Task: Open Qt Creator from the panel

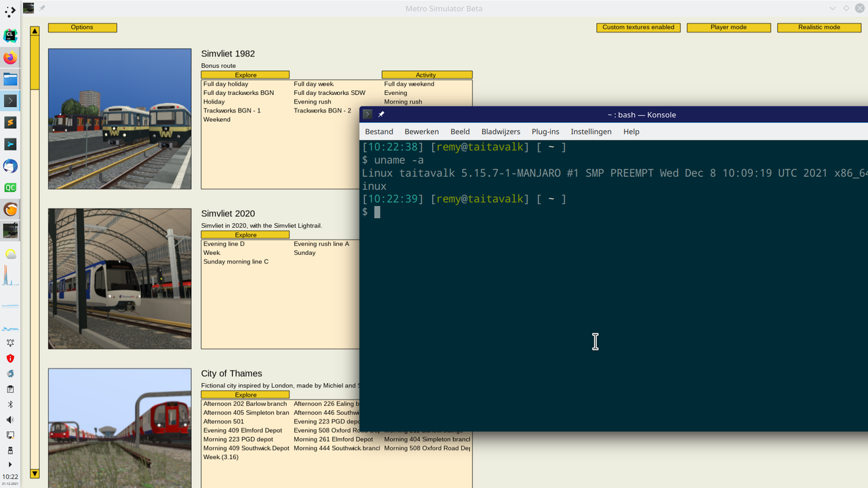Action: (x=10, y=188)
